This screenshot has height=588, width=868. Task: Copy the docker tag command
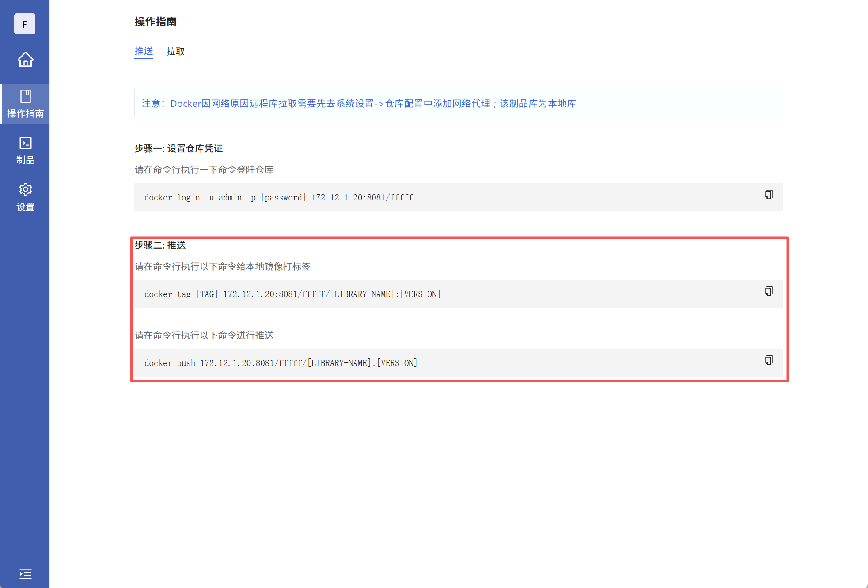pos(769,291)
